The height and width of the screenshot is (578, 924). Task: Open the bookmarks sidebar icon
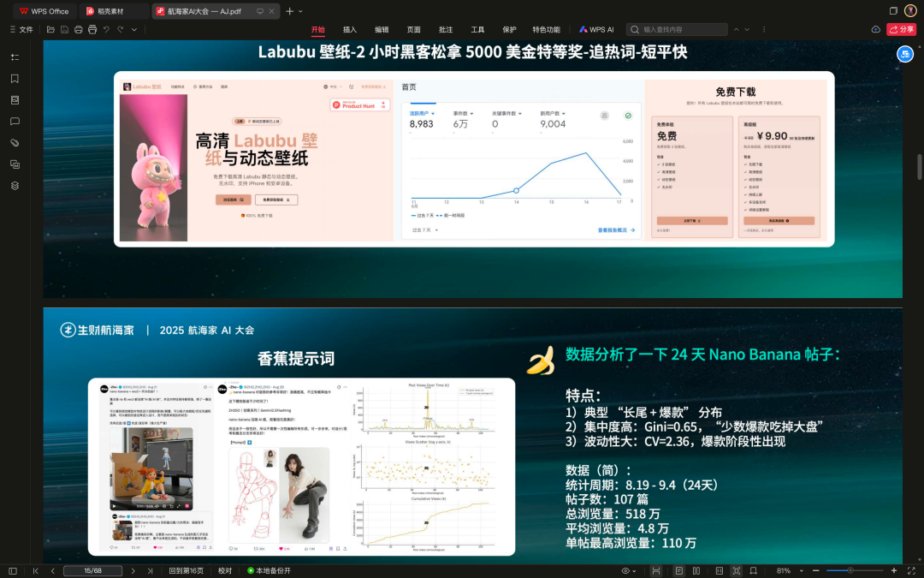tap(15, 79)
